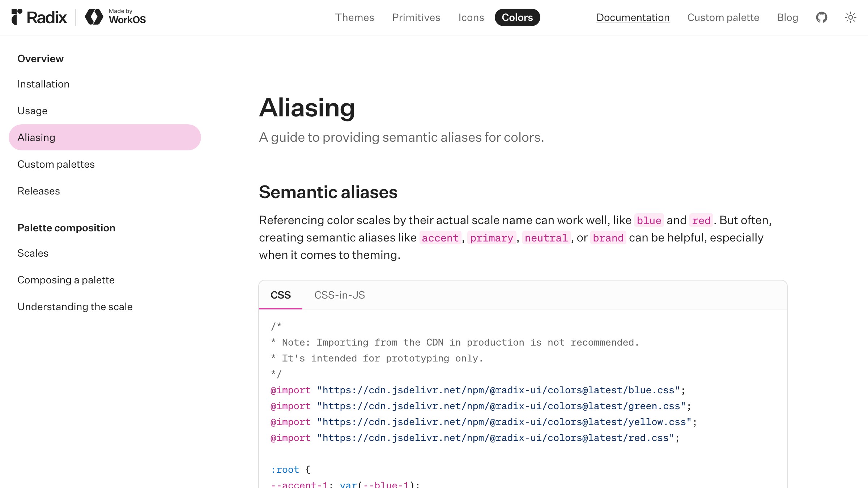Image resolution: width=868 pixels, height=488 pixels.
Task: Open Understanding the scale page
Action: pyautogui.click(x=75, y=307)
